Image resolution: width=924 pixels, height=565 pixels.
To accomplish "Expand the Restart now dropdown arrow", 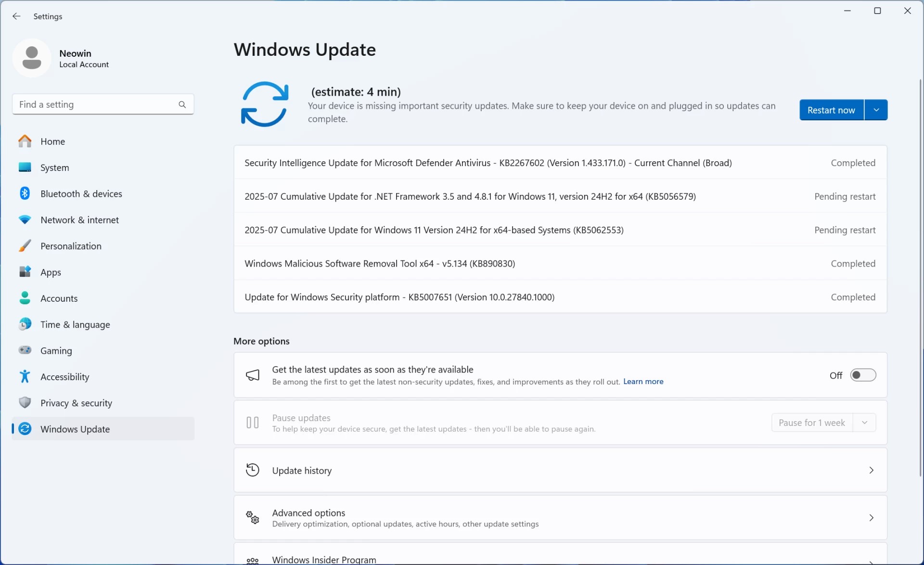I will pyautogui.click(x=876, y=110).
